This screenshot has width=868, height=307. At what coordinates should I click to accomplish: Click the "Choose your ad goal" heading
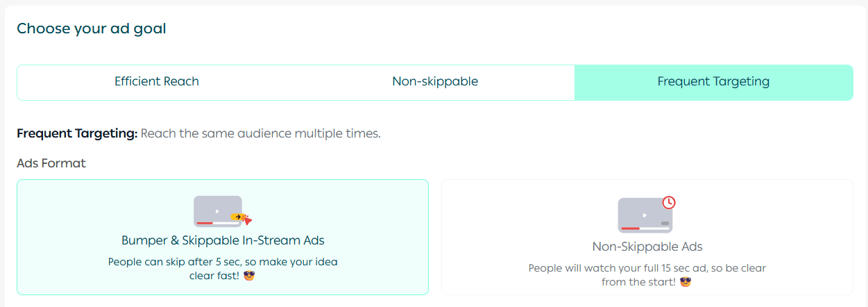92,28
